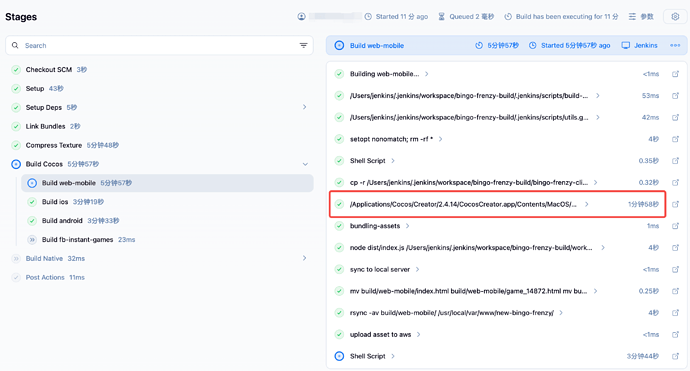The width and height of the screenshot is (690, 371).
Task: Expand the bundling-assets step
Action: click(x=407, y=226)
